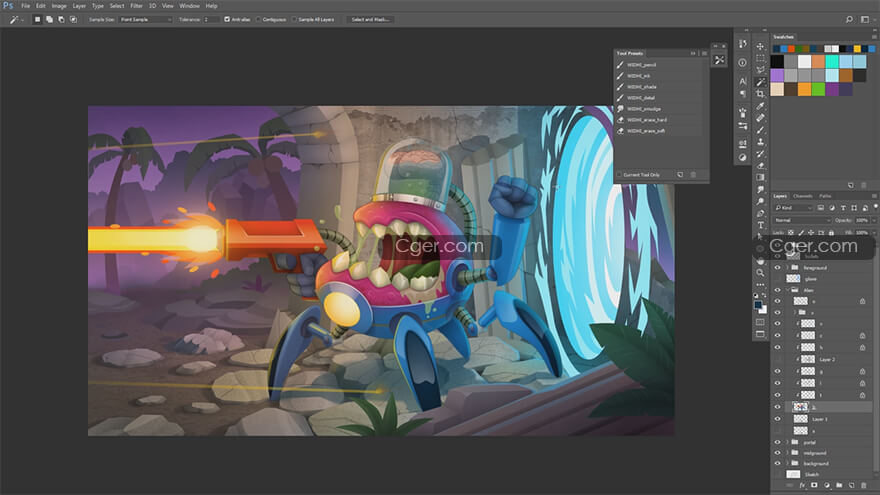Screen dimensions: 880x495
Task: Select the Healing Brush tool
Action: click(x=760, y=118)
